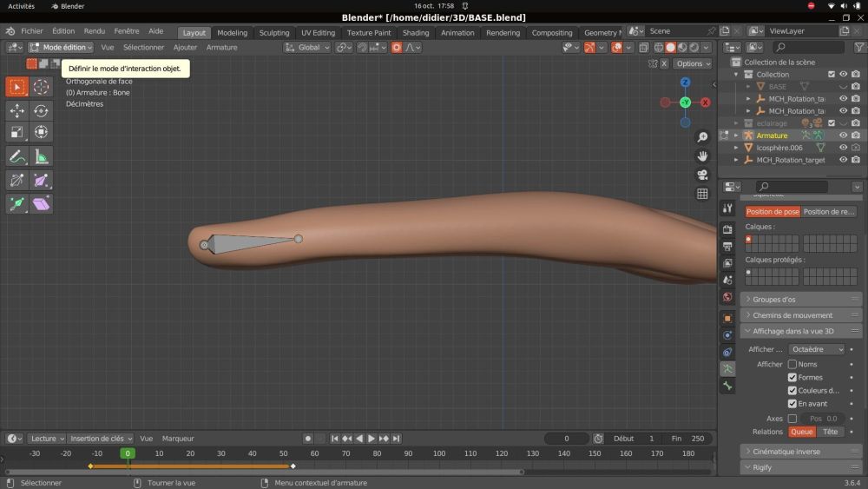Switch to the Sculpting workspace tab
Image resolution: width=868 pixels, height=489 pixels.
[274, 33]
